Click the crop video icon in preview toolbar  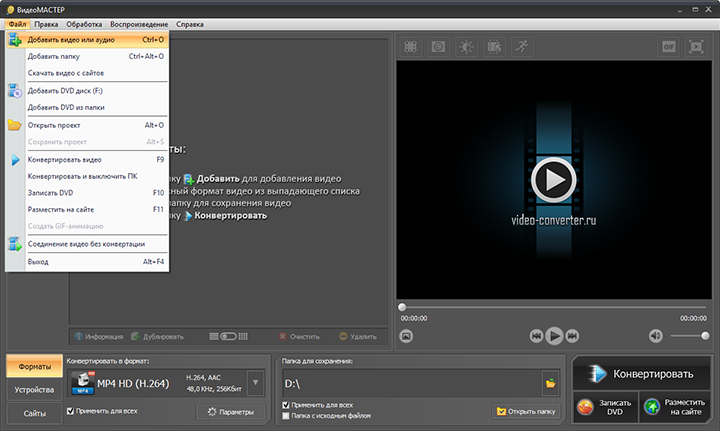(x=410, y=46)
